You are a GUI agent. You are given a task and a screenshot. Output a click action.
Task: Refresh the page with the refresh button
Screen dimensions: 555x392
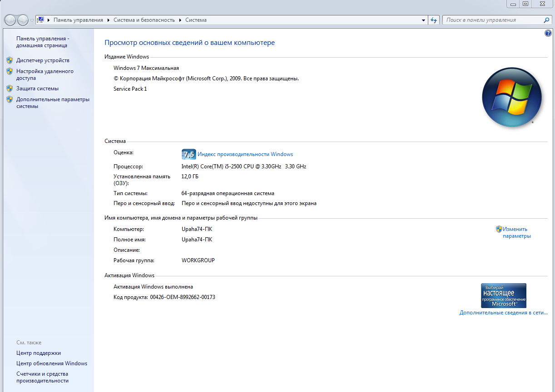(x=434, y=20)
